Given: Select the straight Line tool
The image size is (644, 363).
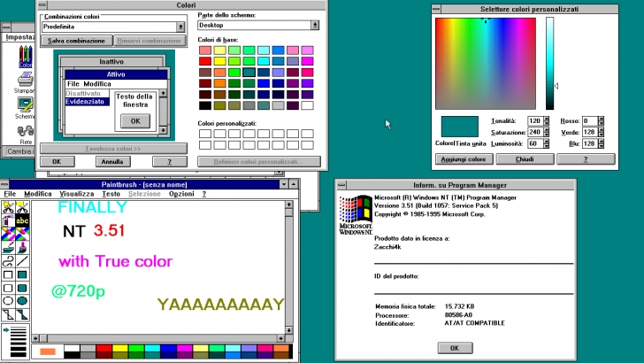Looking at the screenshot, I should tap(22, 261).
